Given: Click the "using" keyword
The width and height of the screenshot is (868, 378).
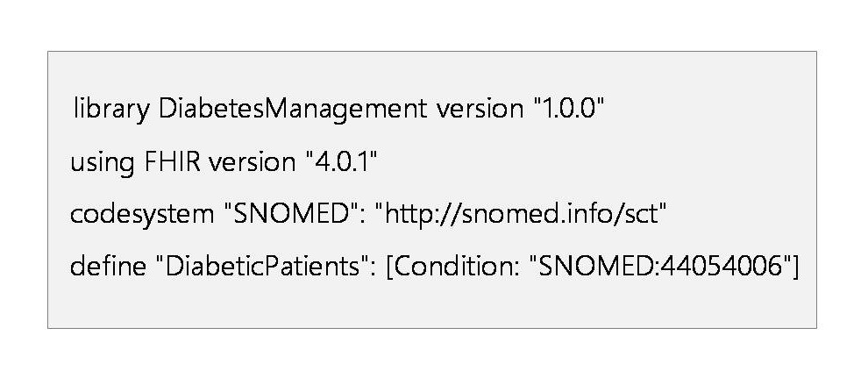Looking at the screenshot, I should [103, 163].
